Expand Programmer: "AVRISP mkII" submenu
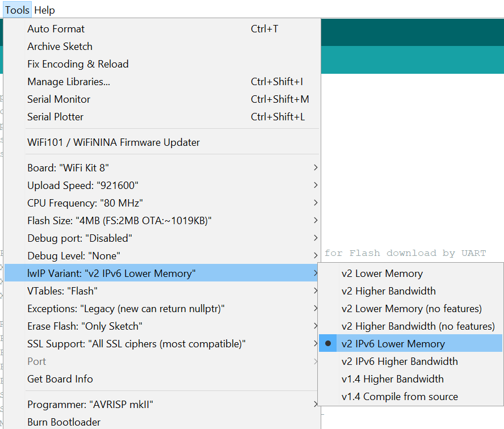 click(x=162, y=404)
